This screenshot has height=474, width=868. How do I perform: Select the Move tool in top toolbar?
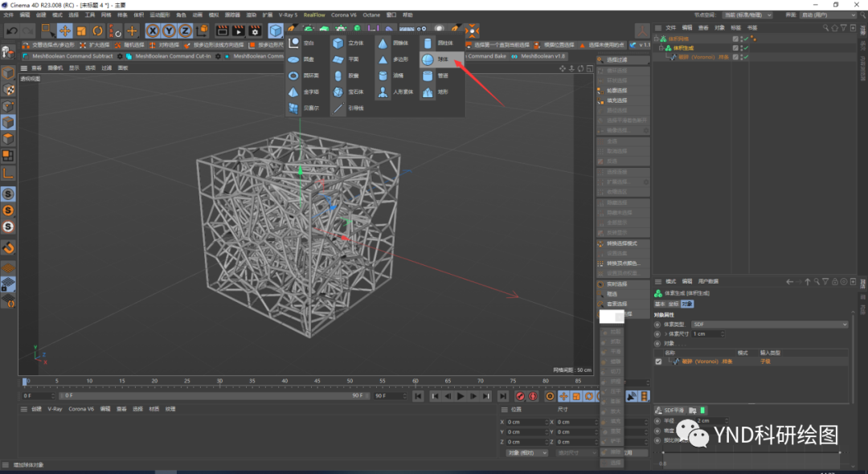coord(65,31)
